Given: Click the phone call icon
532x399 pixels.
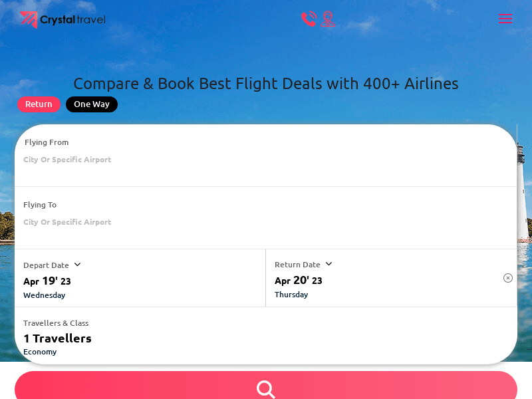Looking at the screenshot, I should [309, 19].
